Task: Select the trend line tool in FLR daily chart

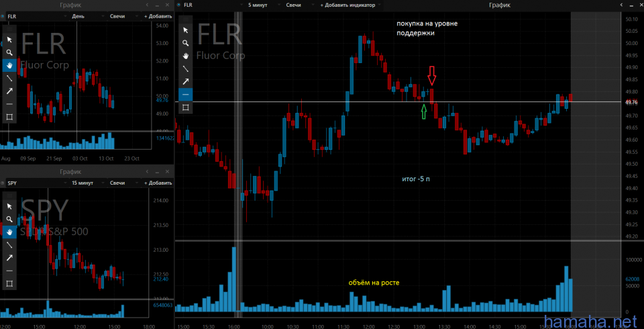Action: click(9, 78)
